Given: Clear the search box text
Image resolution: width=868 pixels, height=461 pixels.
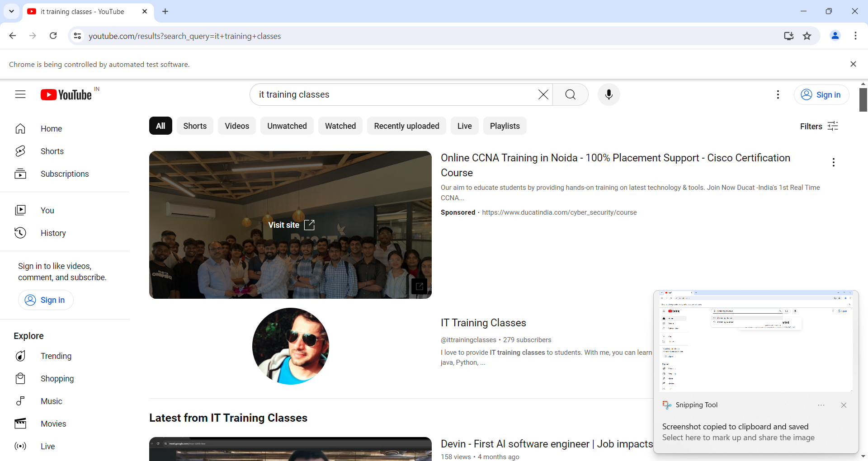Looking at the screenshot, I should [543, 94].
